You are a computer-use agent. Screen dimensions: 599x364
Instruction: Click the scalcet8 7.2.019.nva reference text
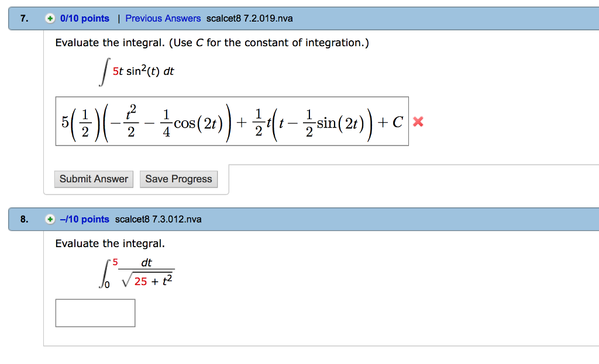pos(250,19)
